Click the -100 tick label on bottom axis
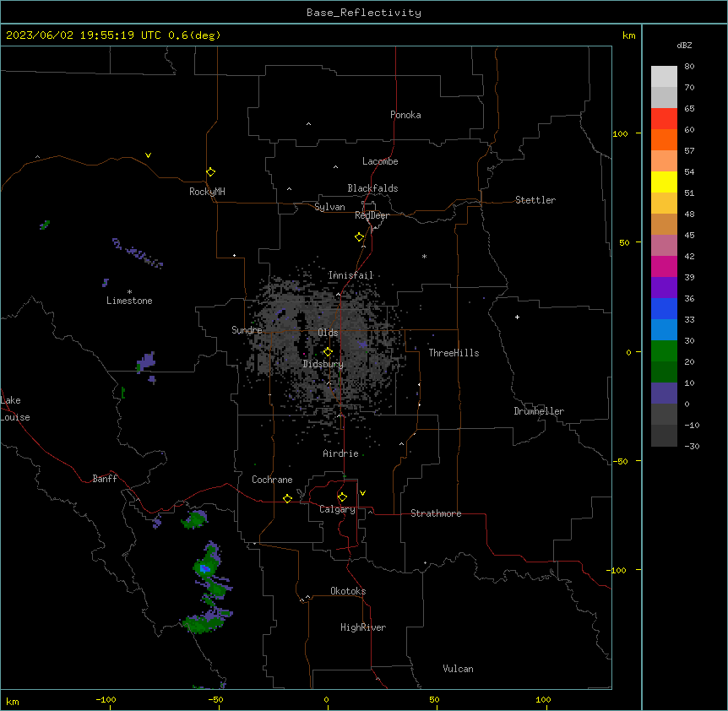The height and width of the screenshot is (711, 728). coord(106,700)
